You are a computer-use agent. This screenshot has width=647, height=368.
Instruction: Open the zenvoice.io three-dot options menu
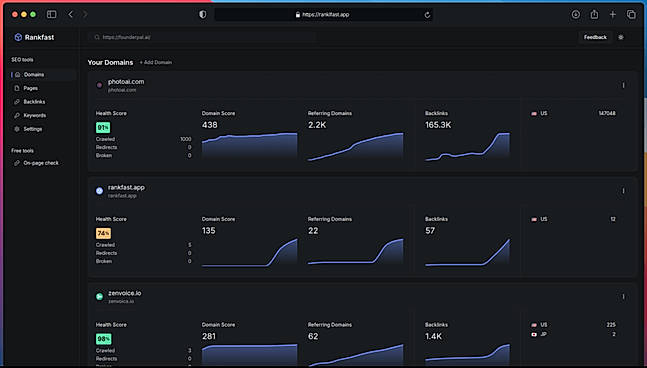623,296
